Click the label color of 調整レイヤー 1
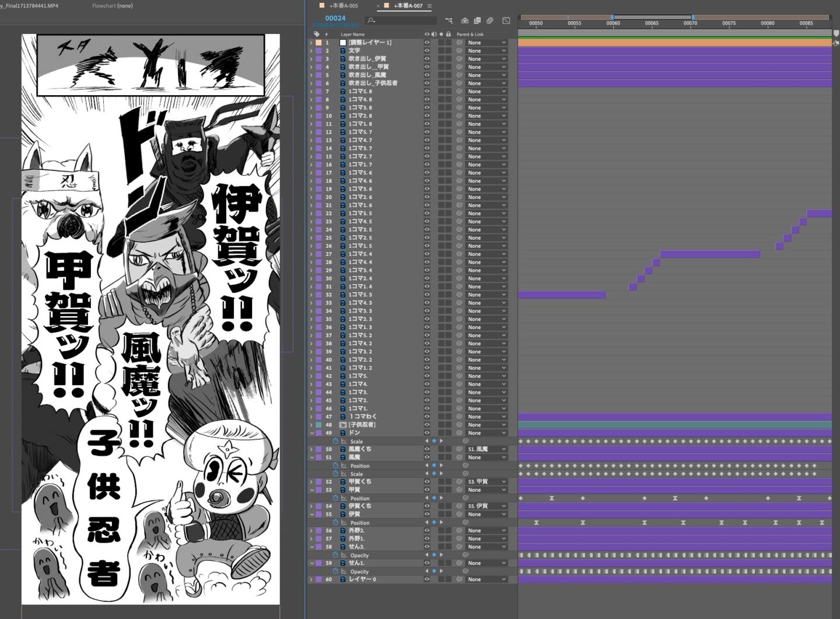The width and height of the screenshot is (840, 619). pos(318,43)
